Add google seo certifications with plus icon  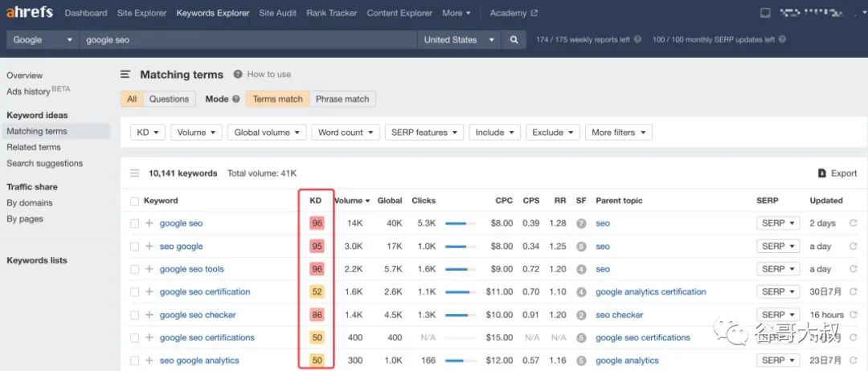pyautogui.click(x=149, y=338)
